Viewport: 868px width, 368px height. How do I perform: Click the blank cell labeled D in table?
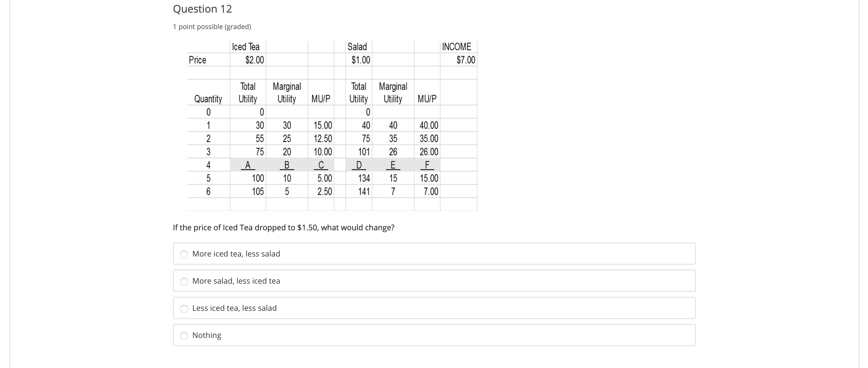pyautogui.click(x=359, y=165)
